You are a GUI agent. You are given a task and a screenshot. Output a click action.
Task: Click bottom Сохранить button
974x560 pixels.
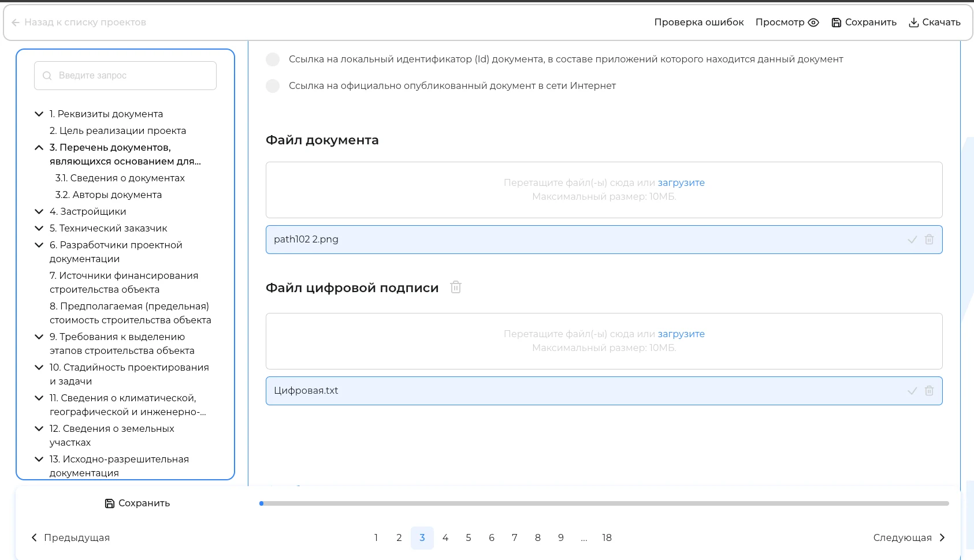pos(137,503)
